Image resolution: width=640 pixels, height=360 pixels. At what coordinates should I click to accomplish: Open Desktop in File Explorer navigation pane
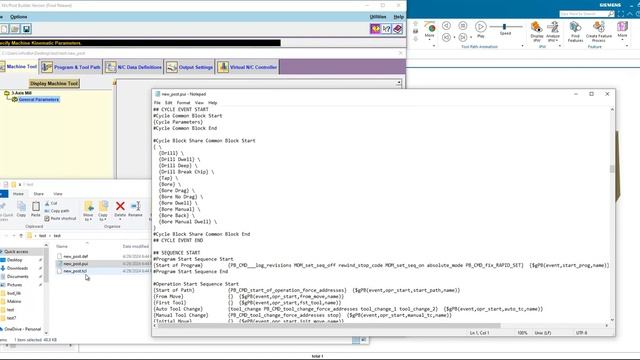pos(15,260)
